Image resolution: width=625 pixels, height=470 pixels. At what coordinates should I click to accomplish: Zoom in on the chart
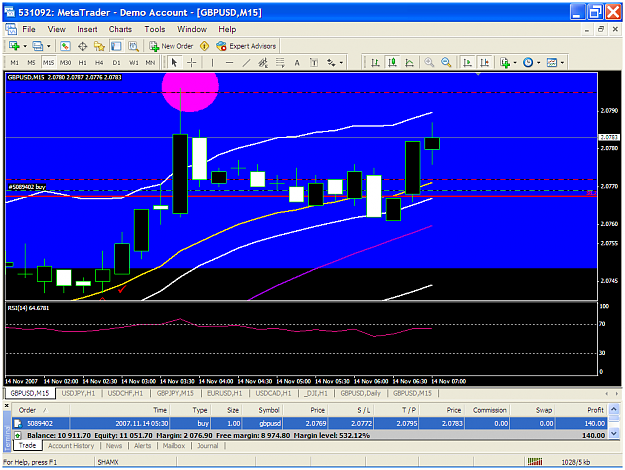[429, 63]
